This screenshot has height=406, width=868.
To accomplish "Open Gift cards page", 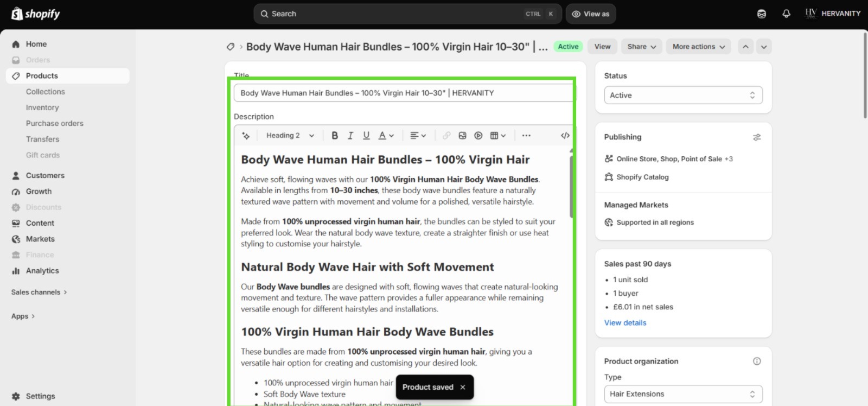I will [x=43, y=155].
